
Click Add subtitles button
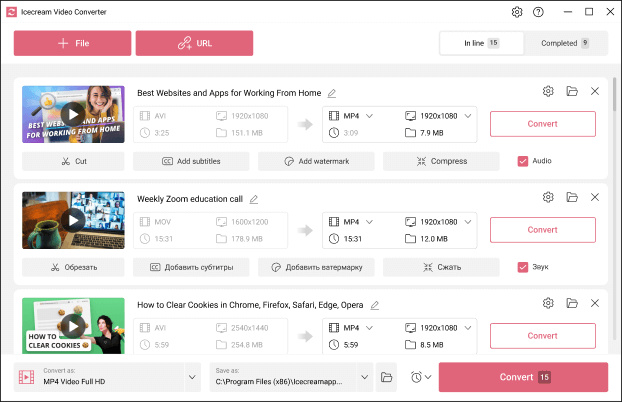(191, 161)
